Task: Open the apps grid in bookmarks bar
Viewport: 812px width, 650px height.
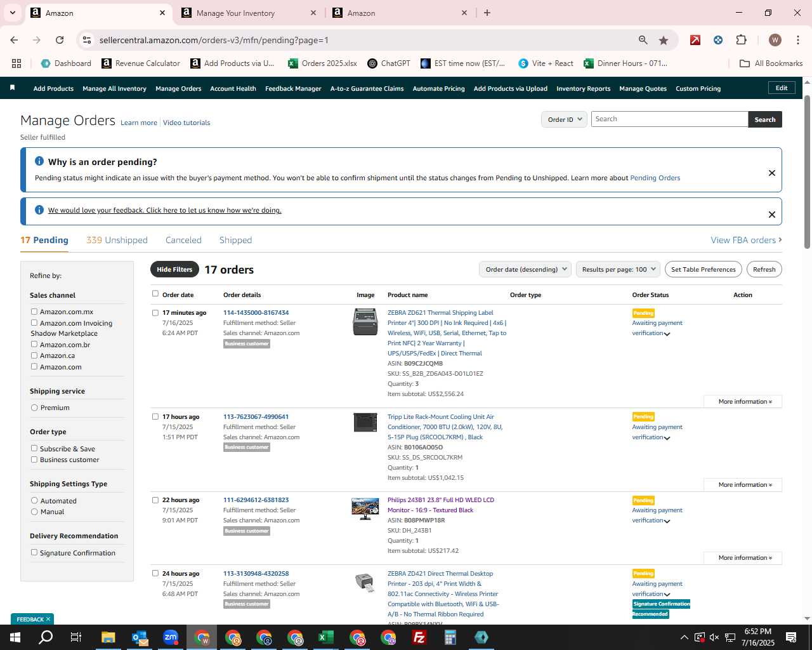Action: click(x=16, y=63)
